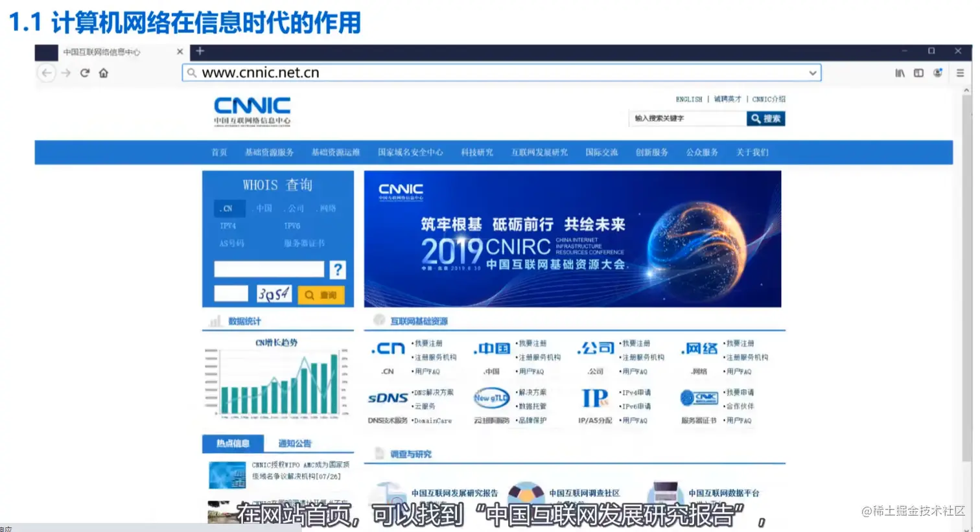Click the ENGLISH language link

click(688, 100)
